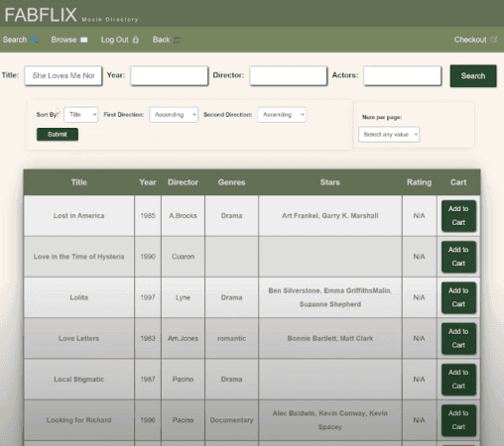Click the Director column header
Screen dimensions: 504x446
click(x=183, y=182)
